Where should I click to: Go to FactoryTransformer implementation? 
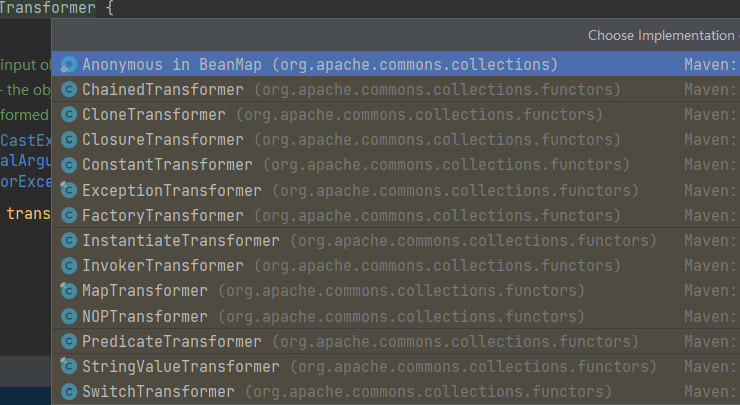395,215
